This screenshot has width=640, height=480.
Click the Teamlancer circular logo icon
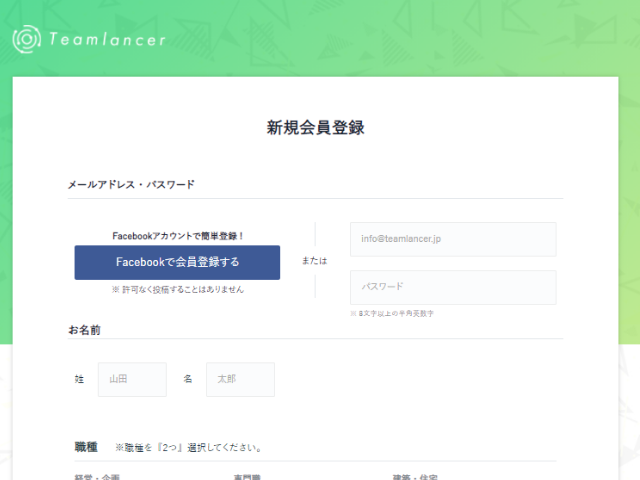pos(26,39)
